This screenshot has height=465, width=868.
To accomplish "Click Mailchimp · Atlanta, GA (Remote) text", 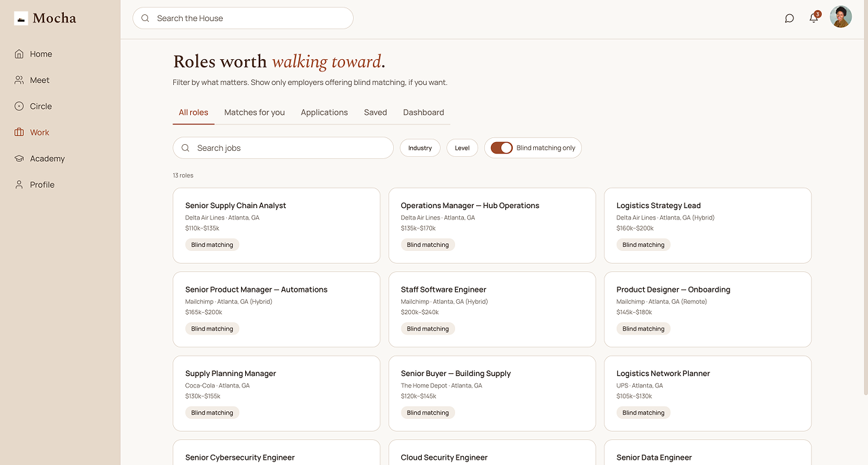I will point(662,302).
